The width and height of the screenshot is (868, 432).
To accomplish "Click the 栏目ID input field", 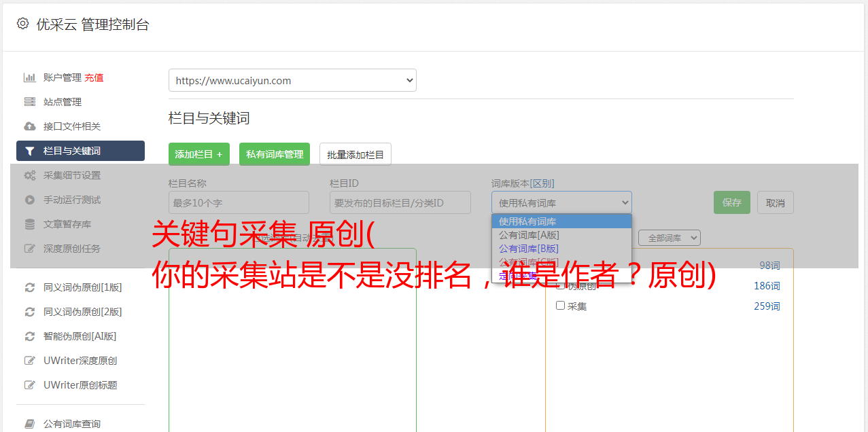I will pyautogui.click(x=400, y=202).
